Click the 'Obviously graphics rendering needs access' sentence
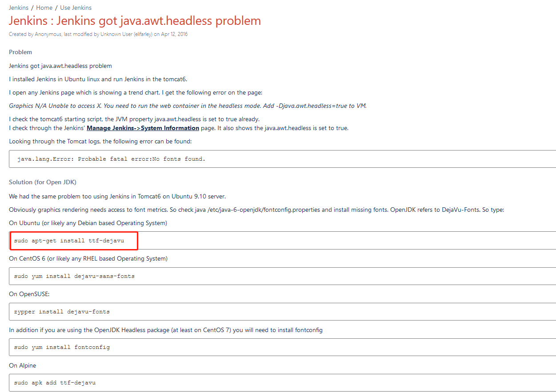The height and width of the screenshot is (392, 556). tap(256, 210)
